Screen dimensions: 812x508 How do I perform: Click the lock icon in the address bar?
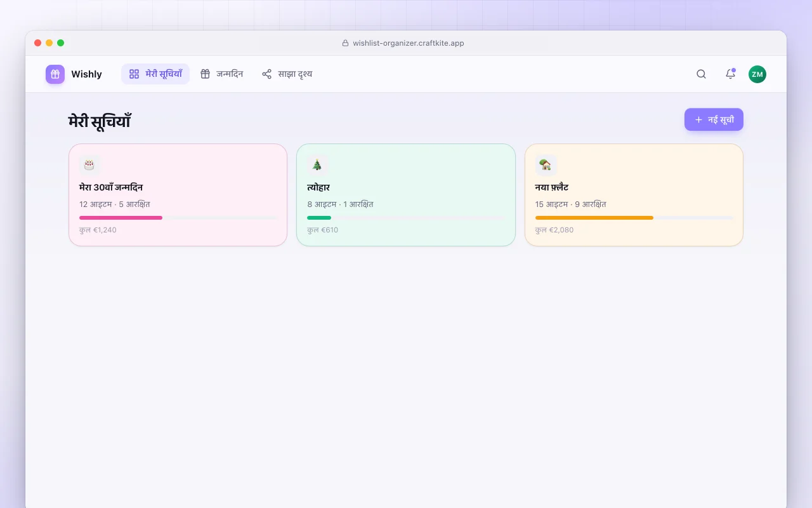pyautogui.click(x=346, y=43)
